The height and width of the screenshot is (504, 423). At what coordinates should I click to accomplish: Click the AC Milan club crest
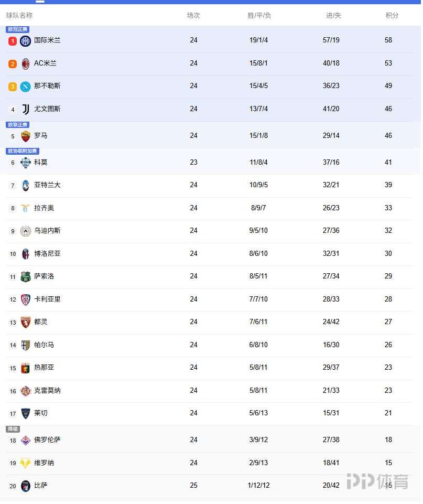pyautogui.click(x=25, y=63)
